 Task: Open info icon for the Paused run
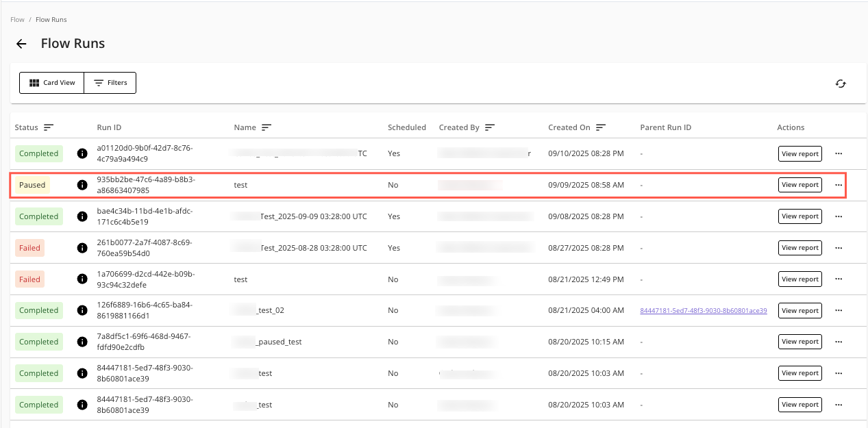click(82, 185)
